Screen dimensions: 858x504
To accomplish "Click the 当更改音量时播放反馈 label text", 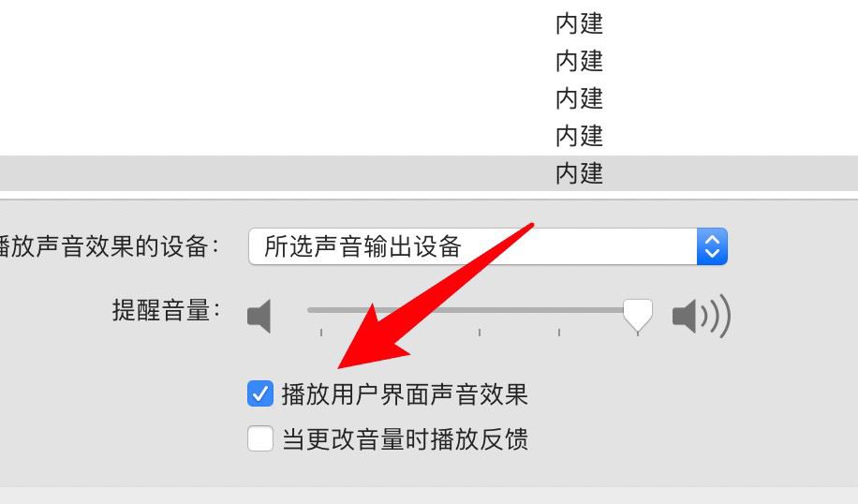I will click(405, 439).
